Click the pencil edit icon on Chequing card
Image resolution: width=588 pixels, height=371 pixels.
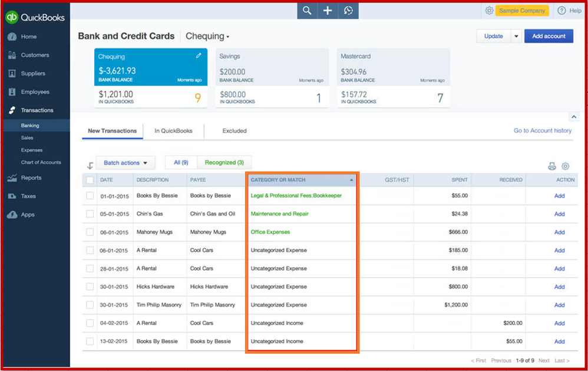[199, 56]
